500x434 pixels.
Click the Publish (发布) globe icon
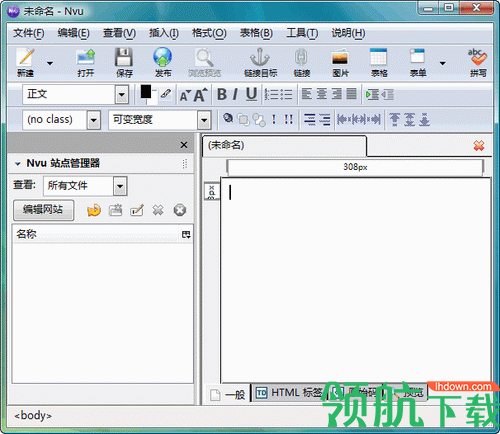[163, 62]
